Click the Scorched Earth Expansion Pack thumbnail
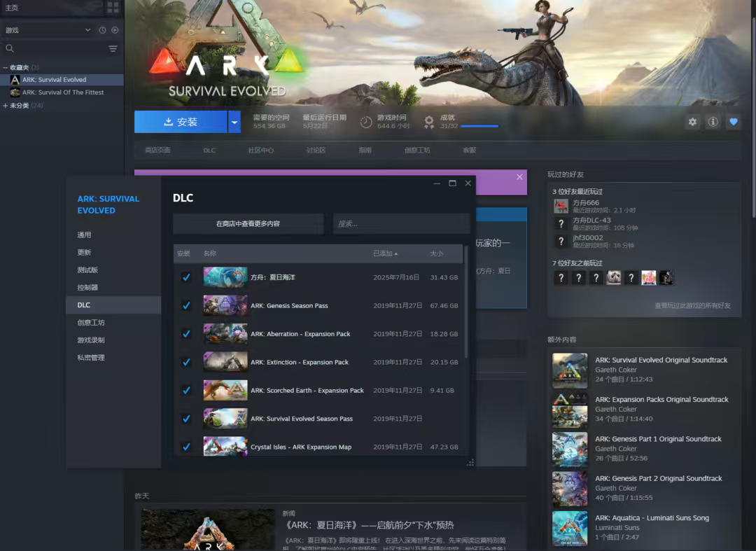Screen dimensions: 756x551 pos(225,391)
